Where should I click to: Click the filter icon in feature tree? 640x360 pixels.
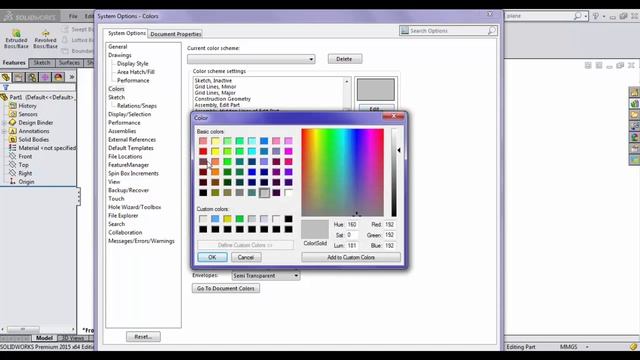click(6, 87)
